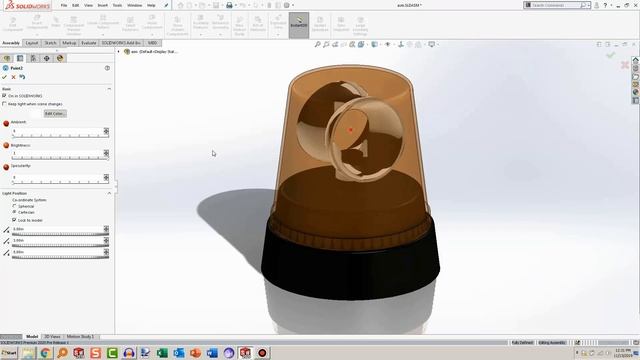Open the FeatureManager design tree tab
The height and width of the screenshot is (360, 640).
coord(7,58)
